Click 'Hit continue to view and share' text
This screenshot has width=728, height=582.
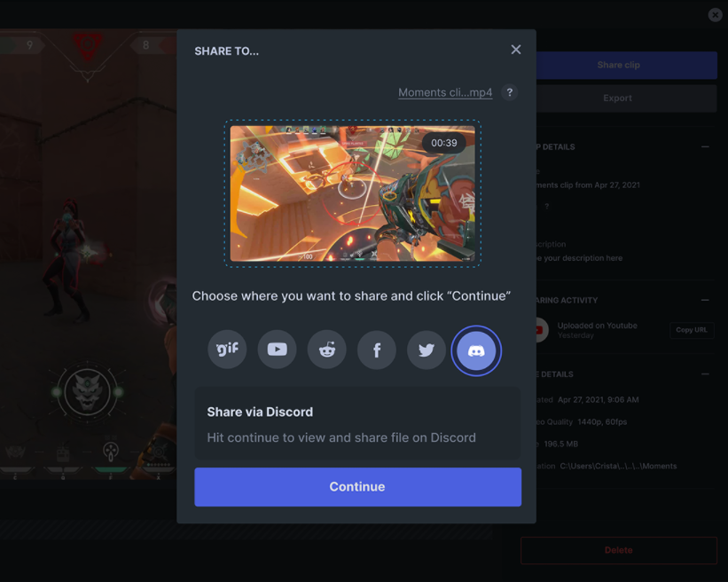tap(341, 437)
